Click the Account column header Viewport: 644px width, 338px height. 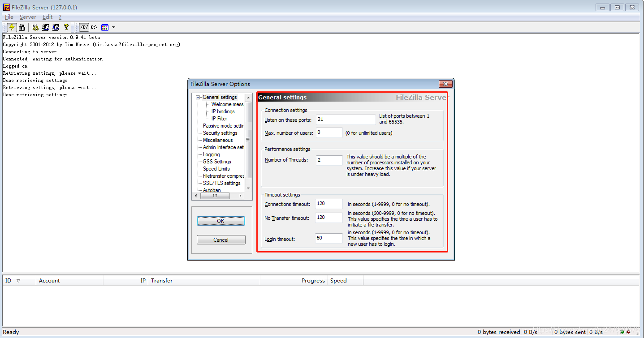click(69, 281)
